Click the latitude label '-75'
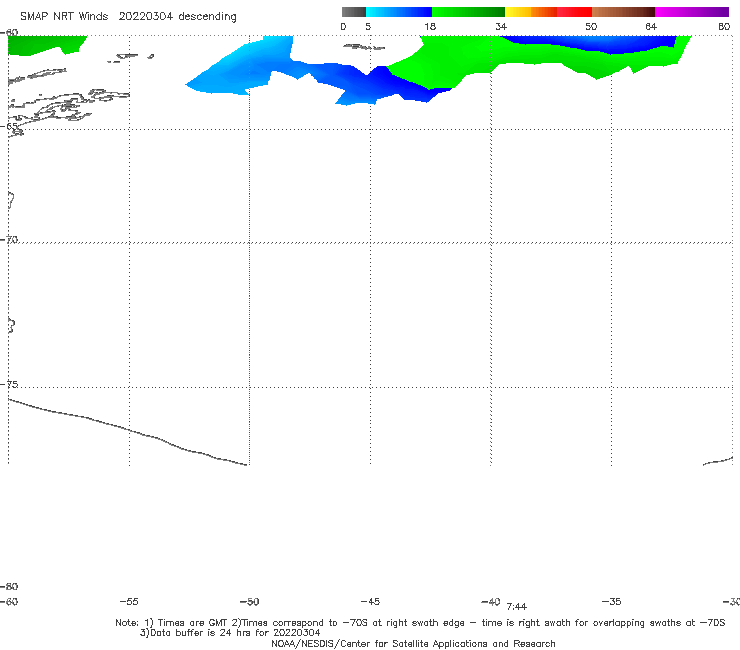Screen dimensions: 740x650 [9, 384]
